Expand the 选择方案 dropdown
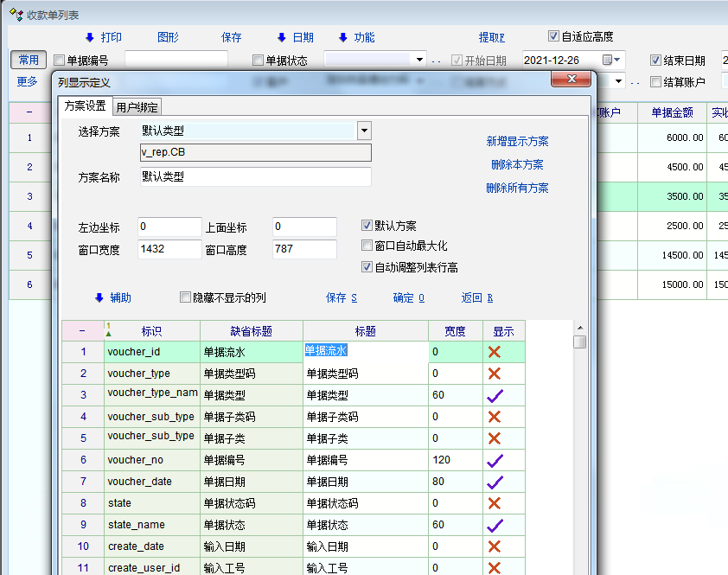The height and width of the screenshot is (575, 728). pos(364,131)
